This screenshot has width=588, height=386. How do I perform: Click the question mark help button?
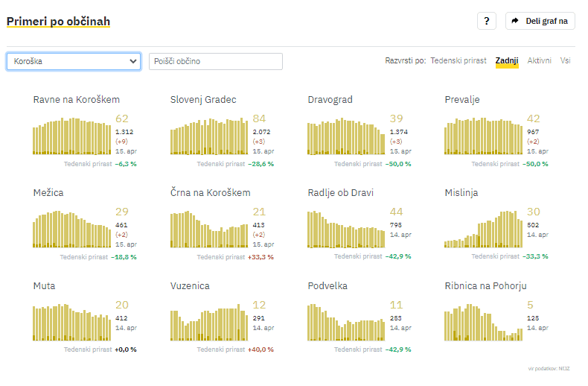(x=486, y=21)
